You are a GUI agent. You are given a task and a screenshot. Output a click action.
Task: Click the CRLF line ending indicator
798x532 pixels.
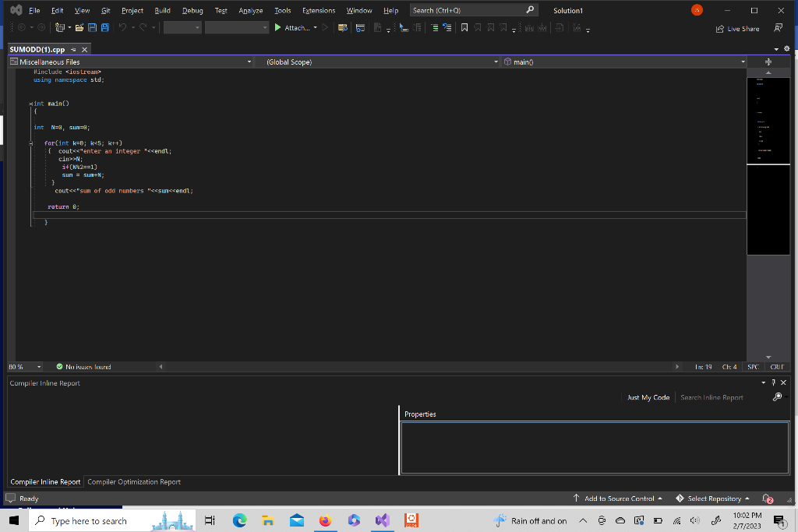coord(777,367)
